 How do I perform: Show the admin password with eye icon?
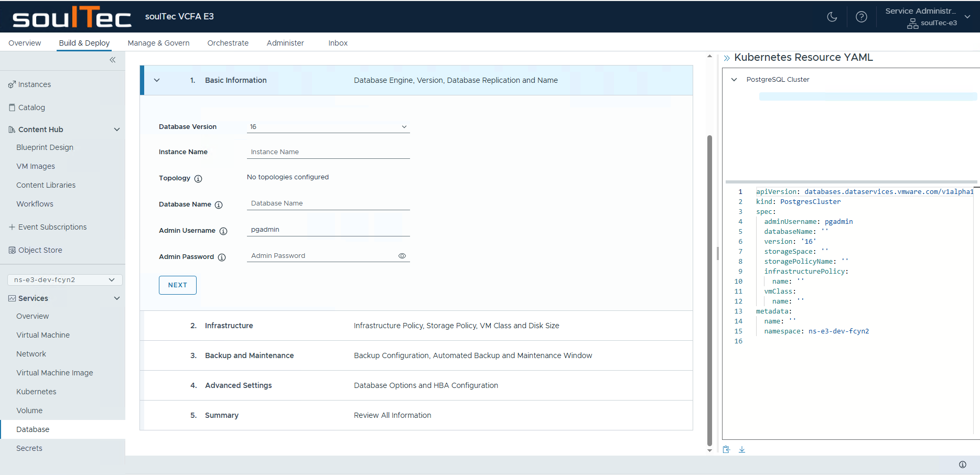[x=402, y=256]
